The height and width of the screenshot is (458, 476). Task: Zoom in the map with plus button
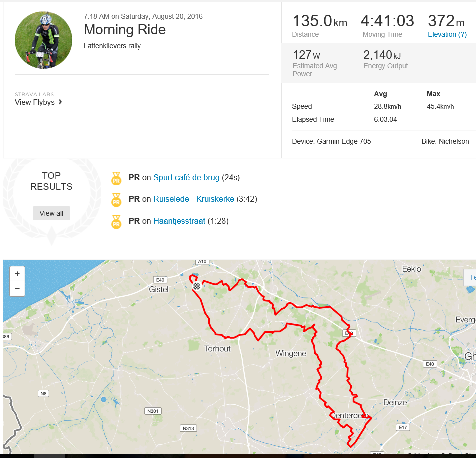coord(17,274)
